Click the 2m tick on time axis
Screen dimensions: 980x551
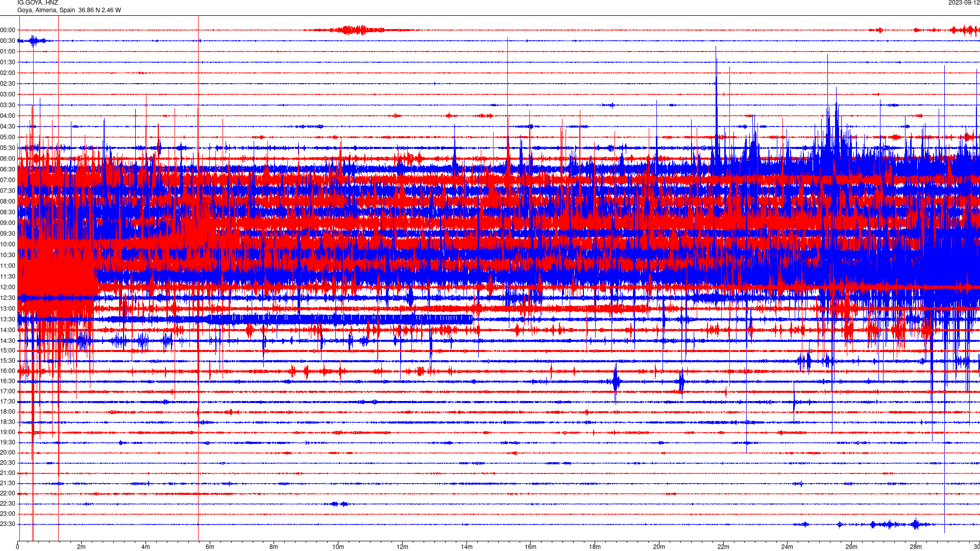click(x=81, y=547)
